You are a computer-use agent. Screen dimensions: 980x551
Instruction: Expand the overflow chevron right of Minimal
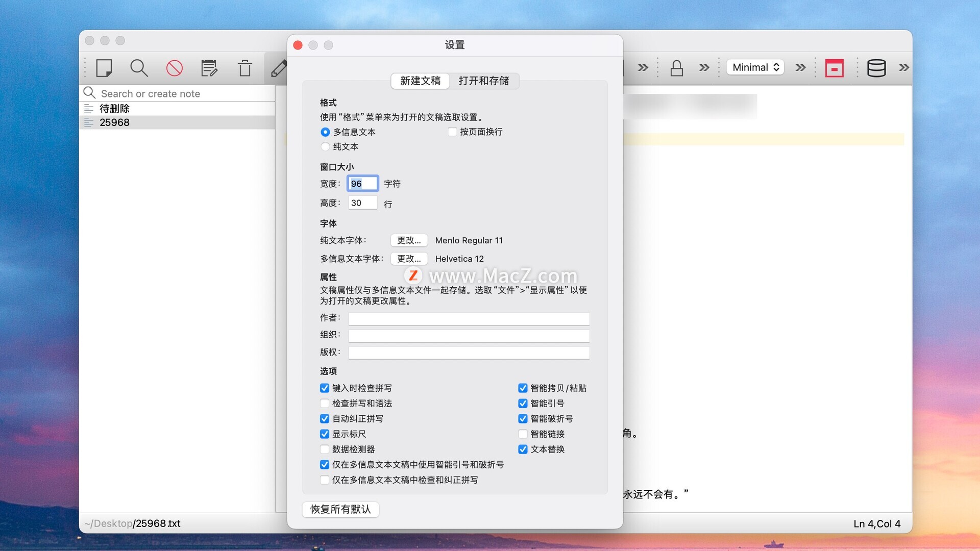801,68
